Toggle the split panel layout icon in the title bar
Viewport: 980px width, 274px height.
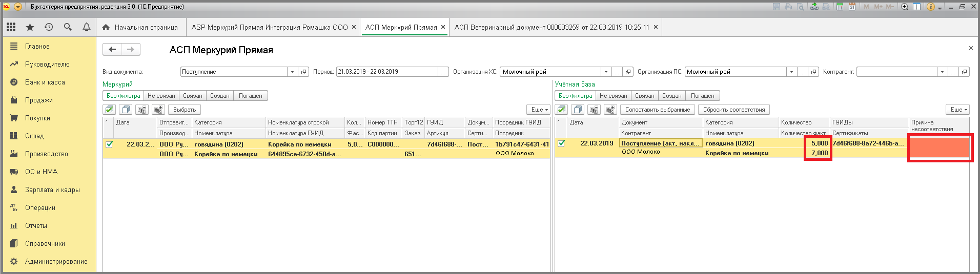click(x=917, y=7)
